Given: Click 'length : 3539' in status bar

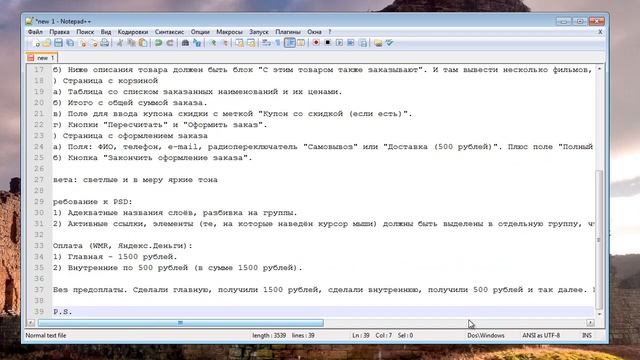Looking at the screenshot, I should pos(269,336).
